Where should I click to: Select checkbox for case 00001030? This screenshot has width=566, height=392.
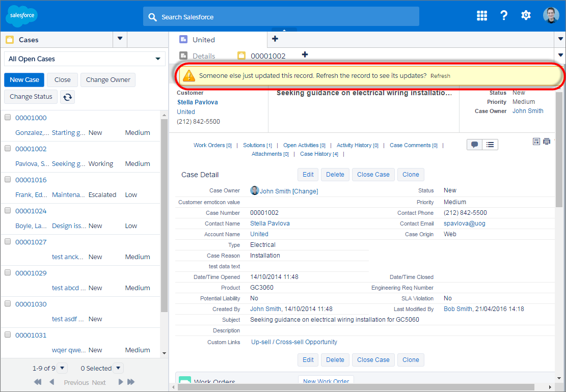click(x=8, y=303)
